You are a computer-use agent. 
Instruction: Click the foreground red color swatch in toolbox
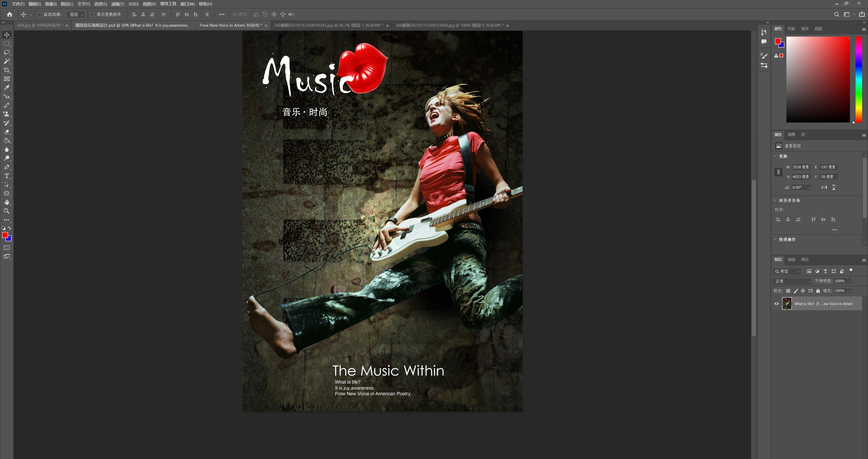5,235
